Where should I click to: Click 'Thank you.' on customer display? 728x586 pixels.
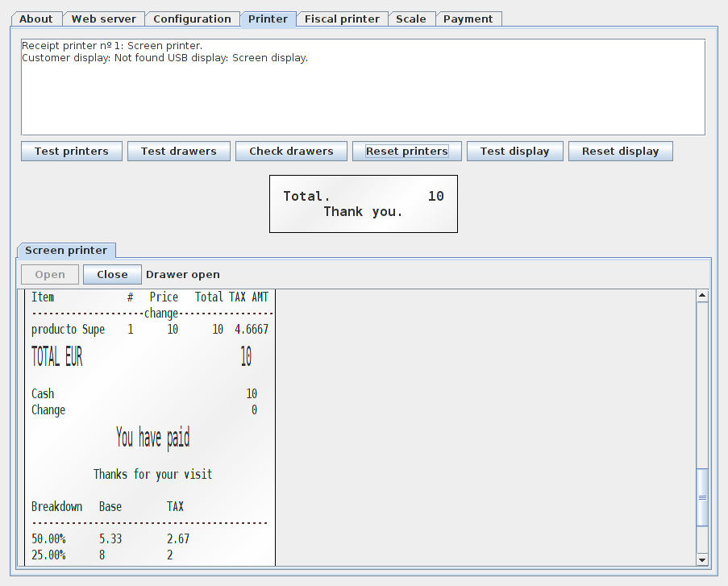coord(363,212)
